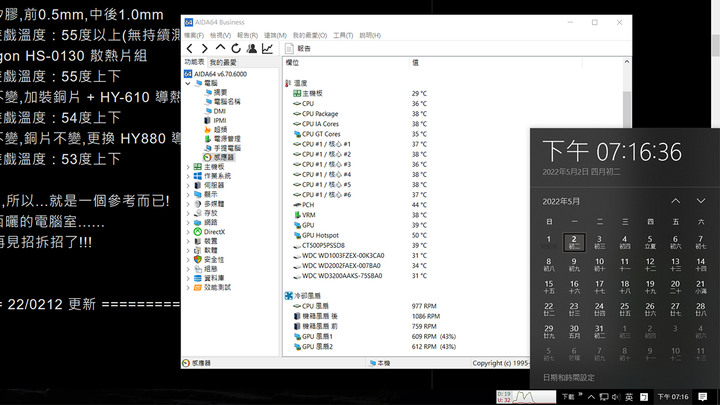Select the 摘要 tree item
Image resolution: width=720 pixels, height=405 pixels.
point(220,92)
